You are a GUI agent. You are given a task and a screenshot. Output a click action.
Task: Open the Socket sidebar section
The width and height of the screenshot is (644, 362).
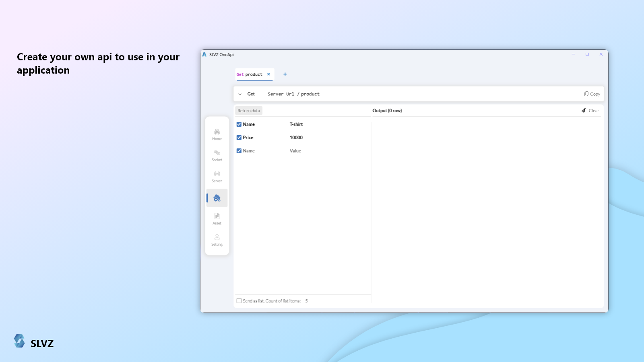click(217, 156)
